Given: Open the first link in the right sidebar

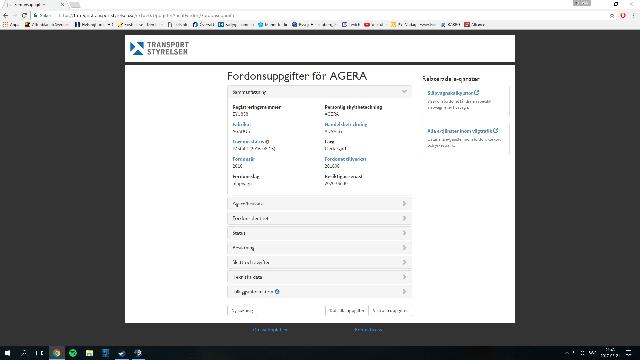Looking at the screenshot, I should 453,93.
